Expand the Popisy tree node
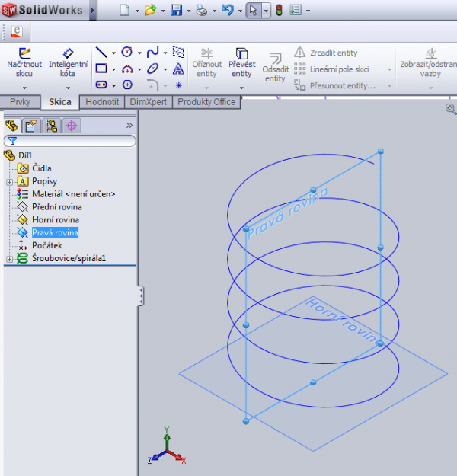 9,181
